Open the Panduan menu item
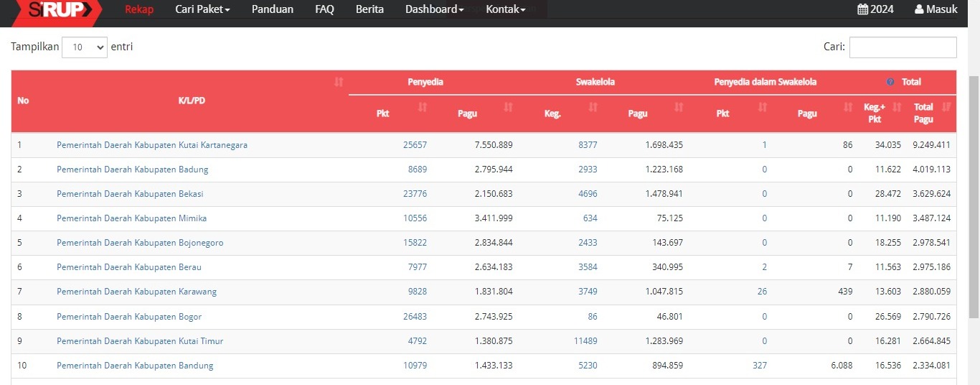 pos(272,9)
